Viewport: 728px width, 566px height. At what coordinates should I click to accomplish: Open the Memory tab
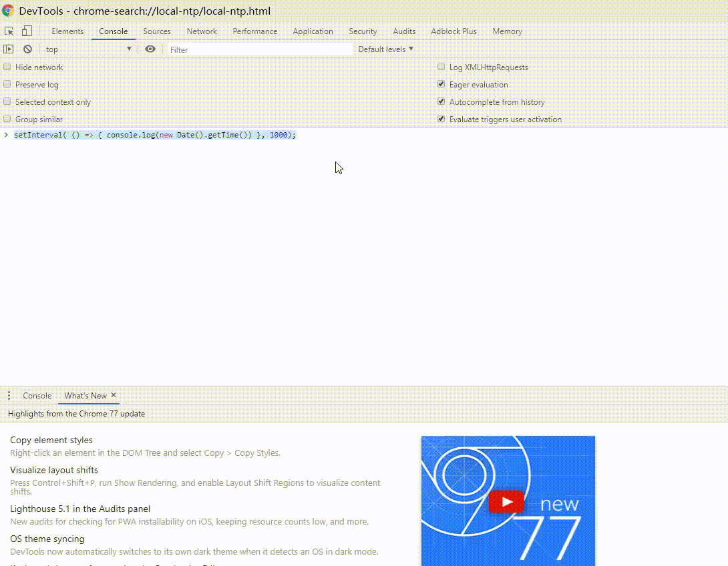tap(508, 31)
